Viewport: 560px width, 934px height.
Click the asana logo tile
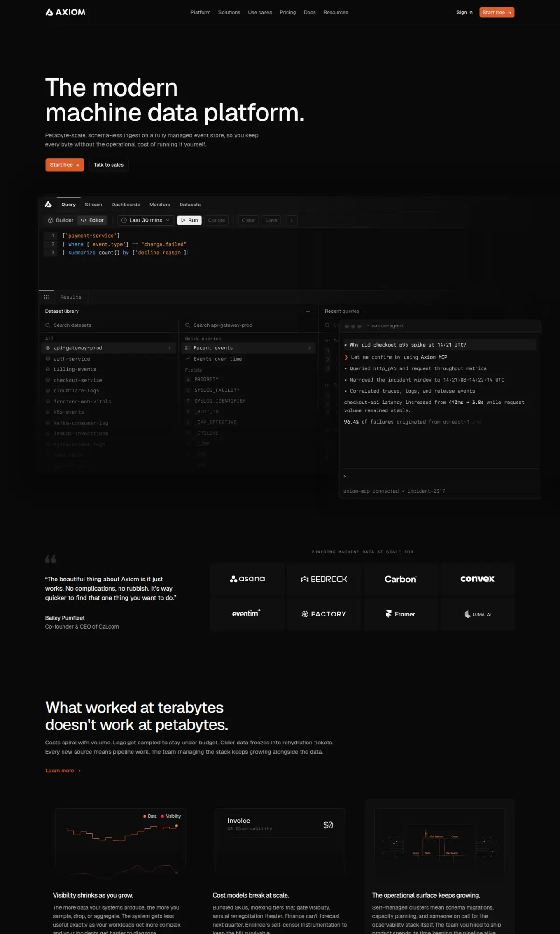pos(247,579)
